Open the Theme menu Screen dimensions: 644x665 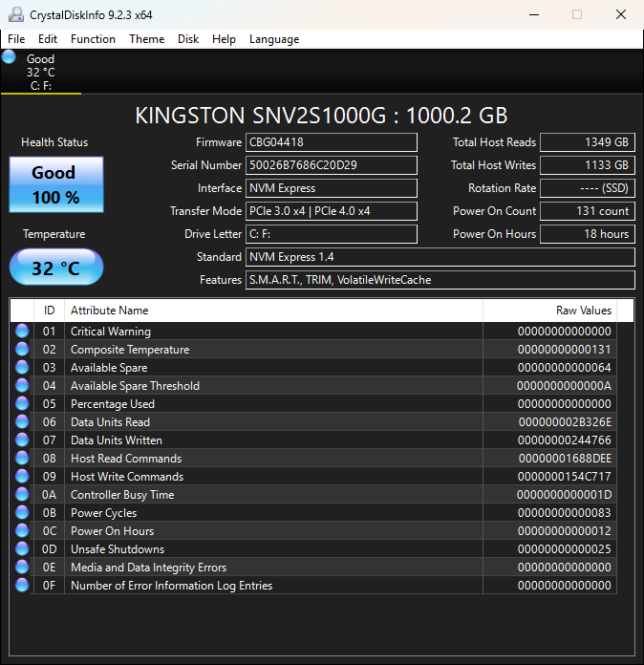[147, 39]
